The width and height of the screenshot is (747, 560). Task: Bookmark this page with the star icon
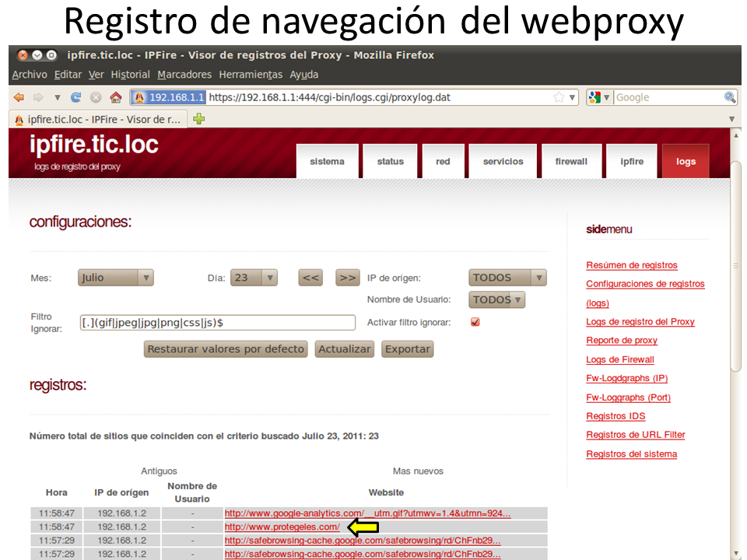click(559, 97)
